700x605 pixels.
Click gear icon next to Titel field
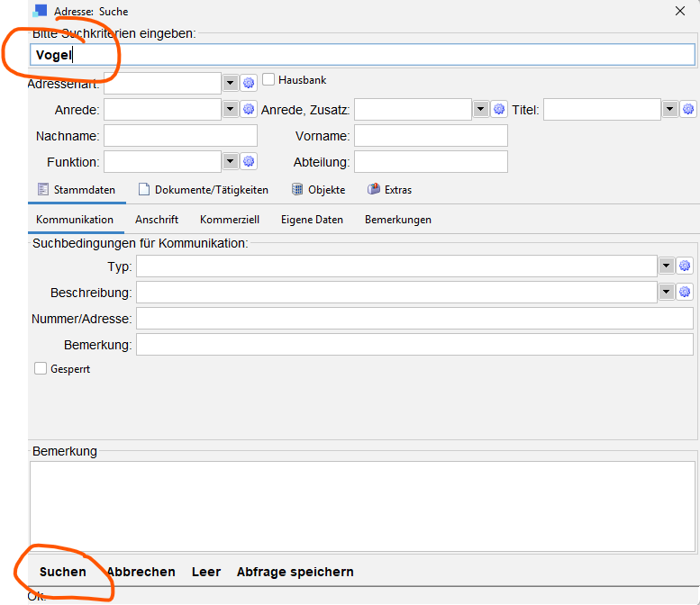click(x=688, y=109)
